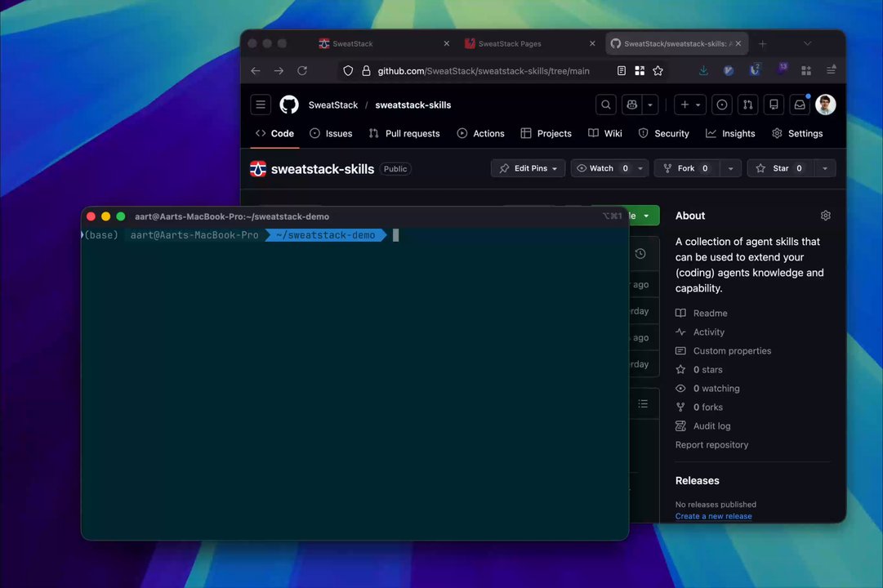883x588 pixels.
Task: Open the tracking protection shield icon
Action: 348,71
